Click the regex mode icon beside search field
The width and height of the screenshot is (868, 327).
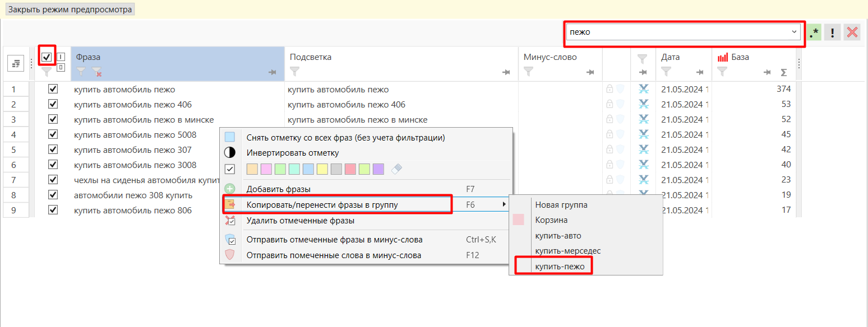point(815,32)
